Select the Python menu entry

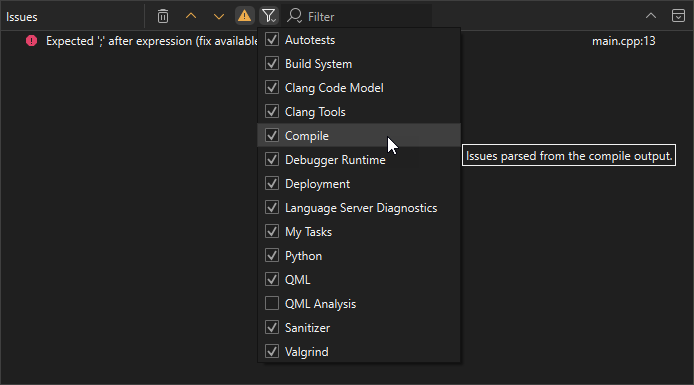pyautogui.click(x=359, y=255)
